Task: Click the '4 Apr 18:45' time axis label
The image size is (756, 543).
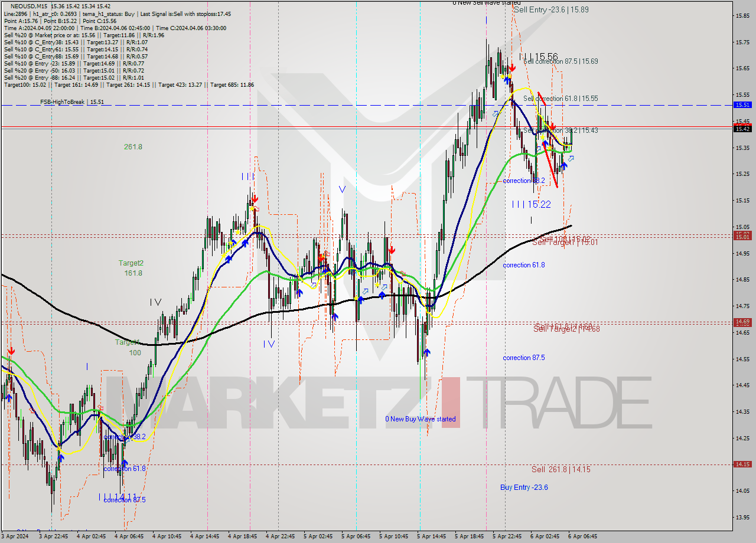Action: (x=243, y=537)
